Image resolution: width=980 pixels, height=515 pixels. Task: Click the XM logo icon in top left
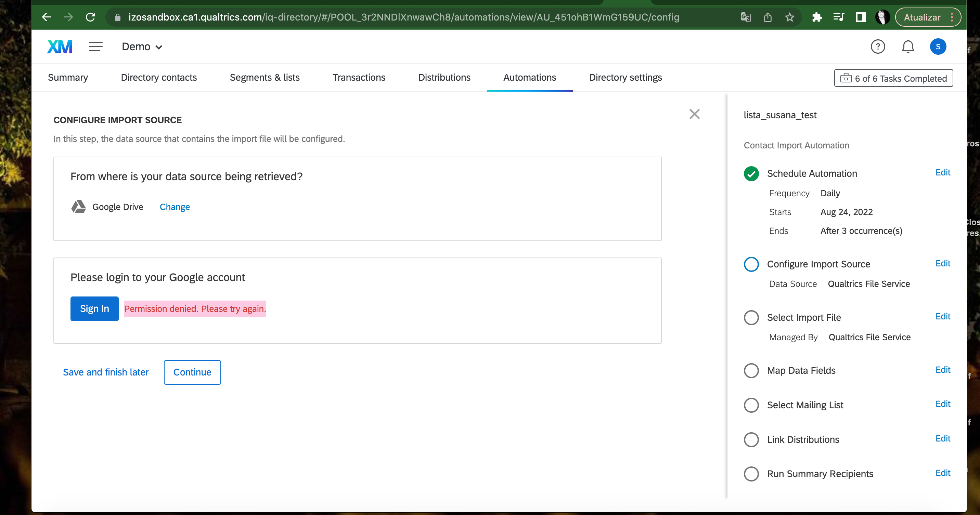(58, 47)
